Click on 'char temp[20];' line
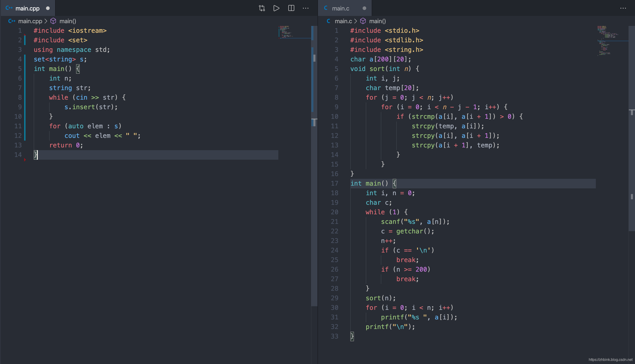This screenshot has height=364, width=635. pyautogui.click(x=392, y=88)
